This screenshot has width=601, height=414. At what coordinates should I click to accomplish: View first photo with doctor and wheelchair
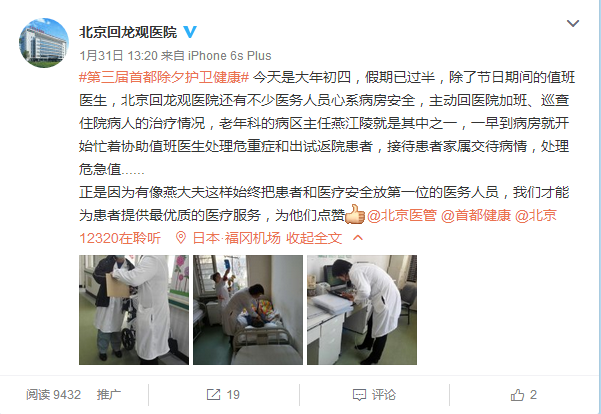point(134,310)
